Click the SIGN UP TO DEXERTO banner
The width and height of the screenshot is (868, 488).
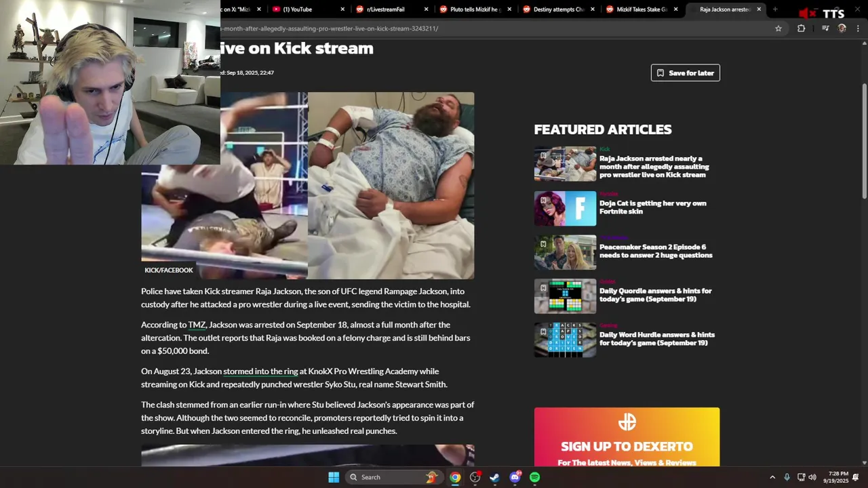pyautogui.click(x=627, y=437)
